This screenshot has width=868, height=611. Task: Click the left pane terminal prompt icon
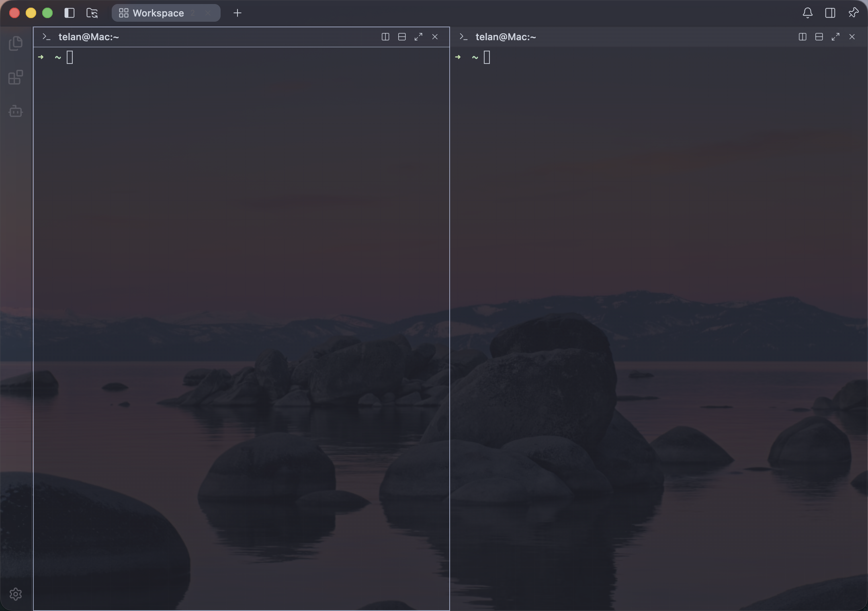47,37
